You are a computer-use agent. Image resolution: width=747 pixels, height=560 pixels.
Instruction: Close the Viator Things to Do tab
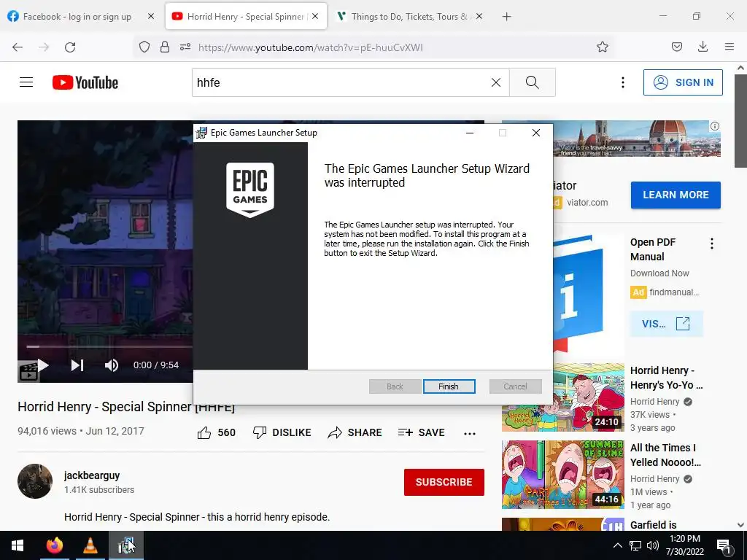pyautogui.click(x=479, y=16)
